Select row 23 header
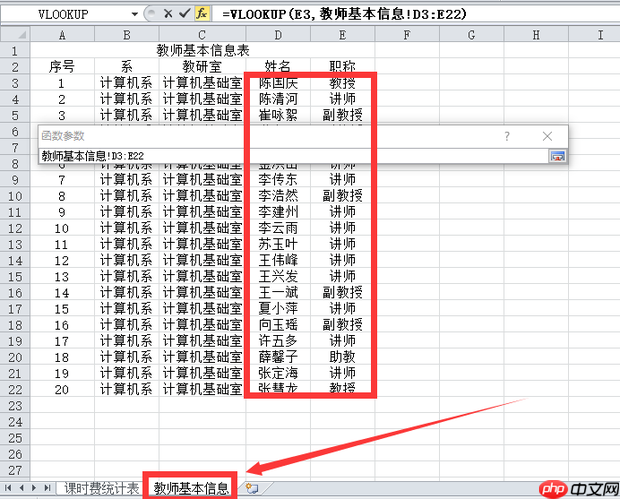620x499 pixels. (15, 406)
